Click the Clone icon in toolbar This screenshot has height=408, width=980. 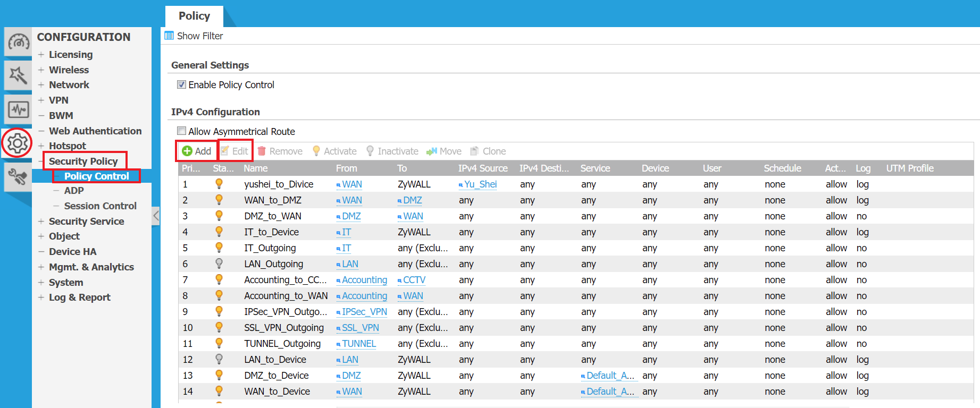coord(475,151)
